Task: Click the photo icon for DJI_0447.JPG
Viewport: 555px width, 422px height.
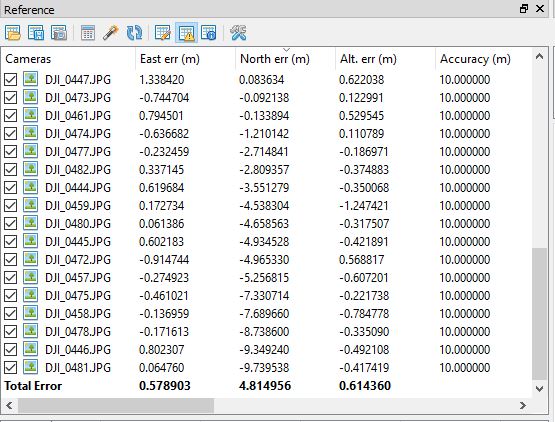Action: [31, 79]
